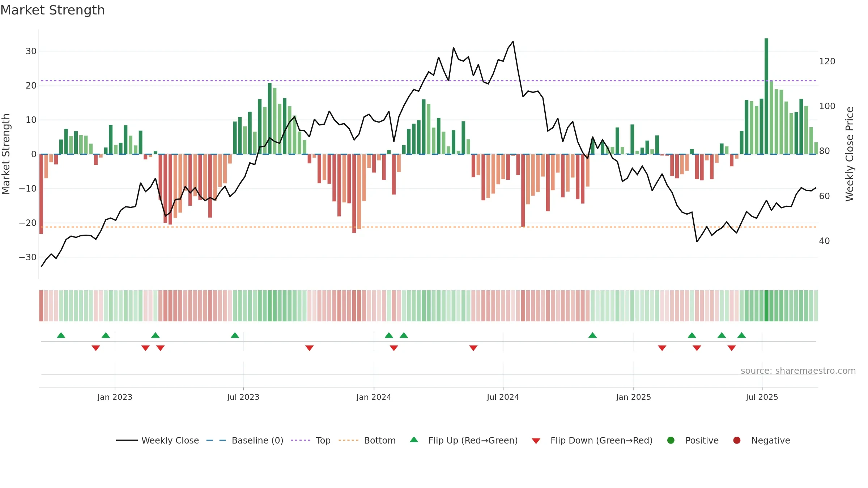
Task: Click the flip-up marker just before Jul 2023
Action: pos(235,335)
